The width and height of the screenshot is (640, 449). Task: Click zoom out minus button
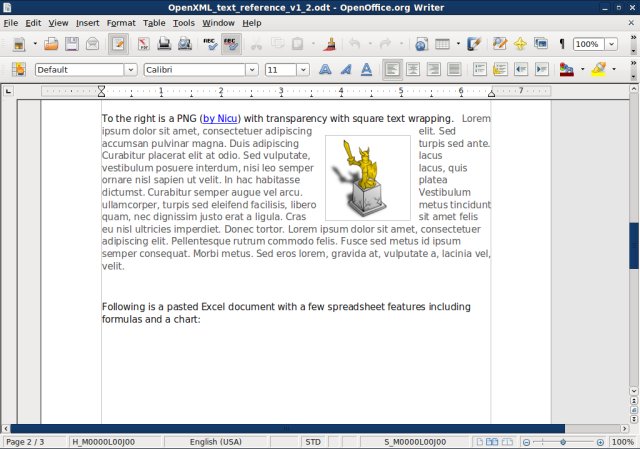click(527, 442)
